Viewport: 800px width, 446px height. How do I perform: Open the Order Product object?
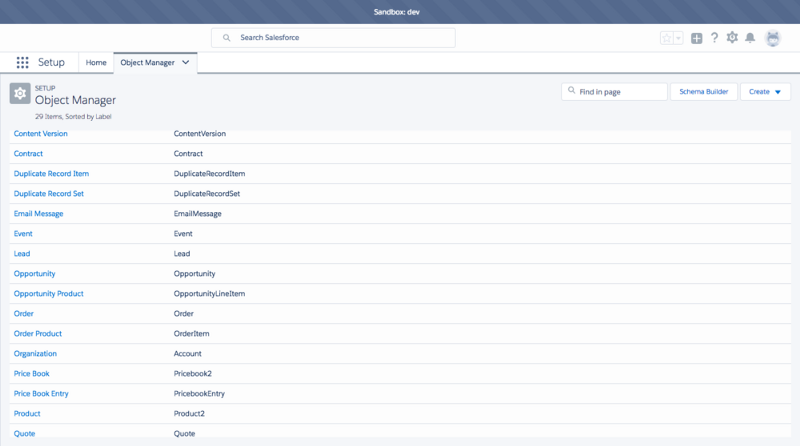pos(38,333)
